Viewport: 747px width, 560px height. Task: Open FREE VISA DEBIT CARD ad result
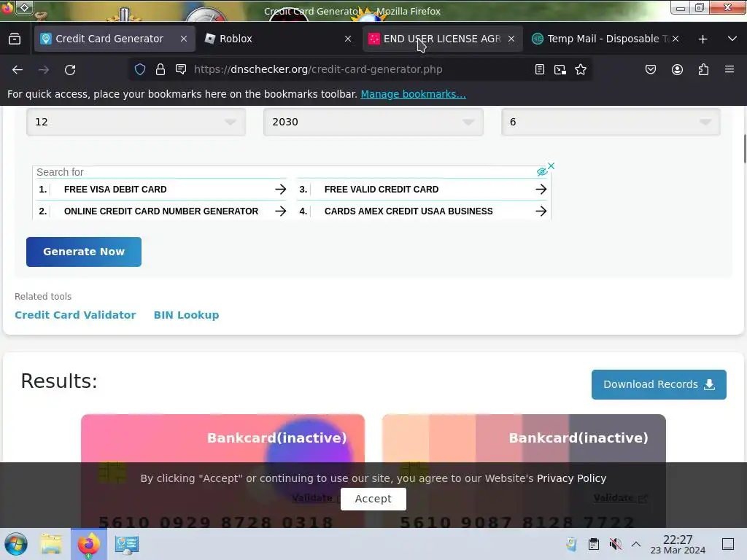[161, 190]
